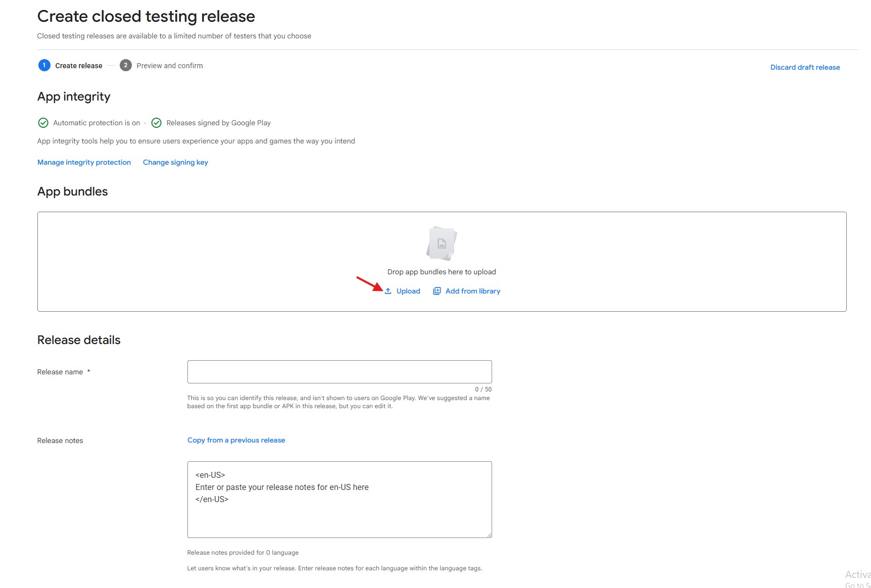Viewport: 871px width, 588px height.
Task: Open Copy from a previous release
Action: (x=236, y=440)
